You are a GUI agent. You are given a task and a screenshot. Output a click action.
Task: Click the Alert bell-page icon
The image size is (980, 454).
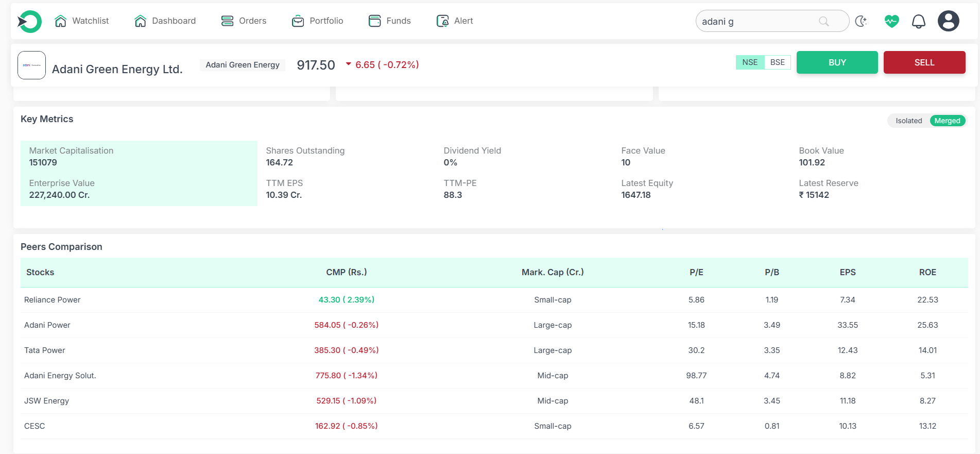442,21
